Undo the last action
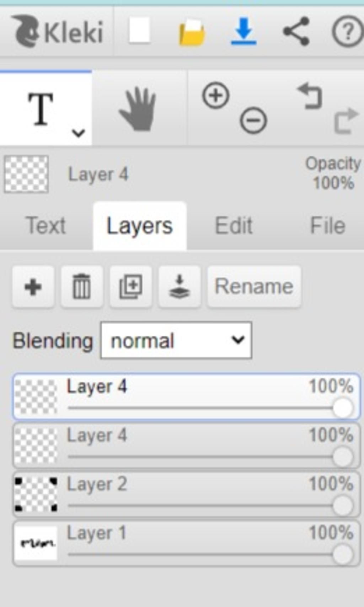The image size is (364, 607). 310,96
